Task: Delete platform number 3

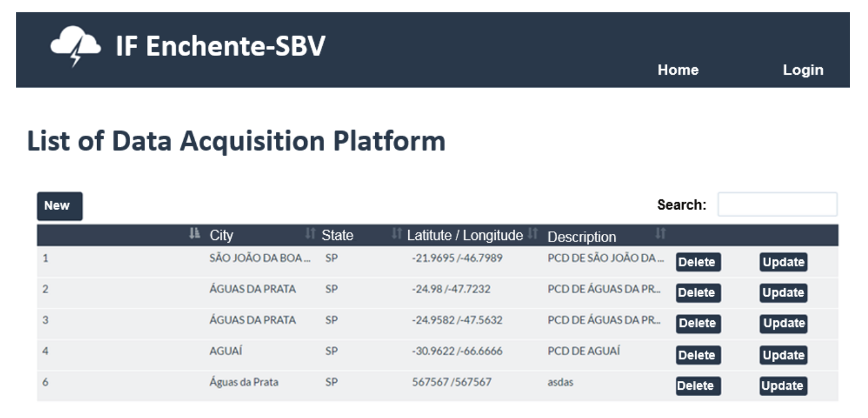Action: (697, 323)
